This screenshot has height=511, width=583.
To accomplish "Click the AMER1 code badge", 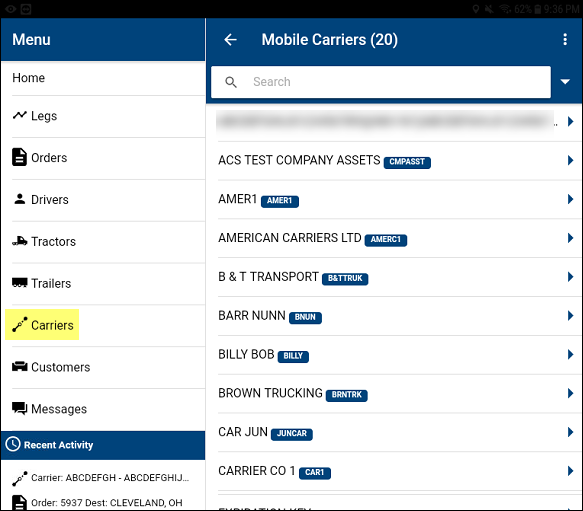I will click(x=280, y=201).
